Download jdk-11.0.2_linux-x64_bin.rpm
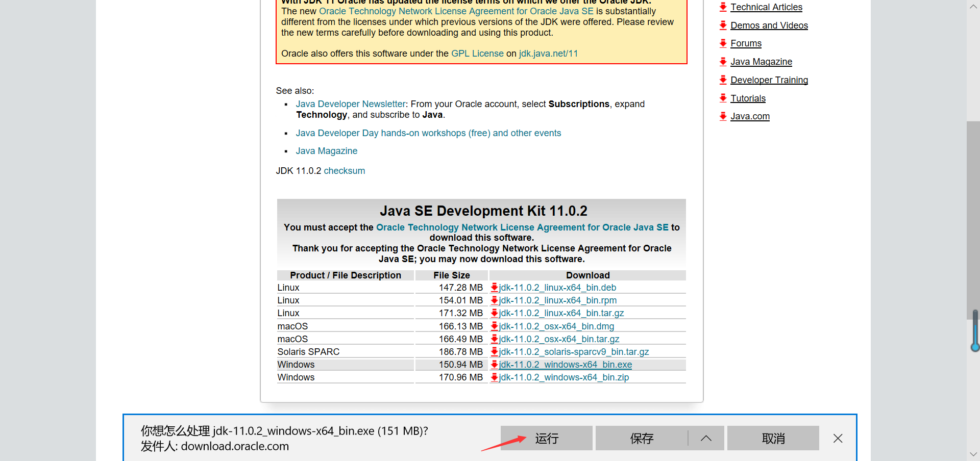 558,300
